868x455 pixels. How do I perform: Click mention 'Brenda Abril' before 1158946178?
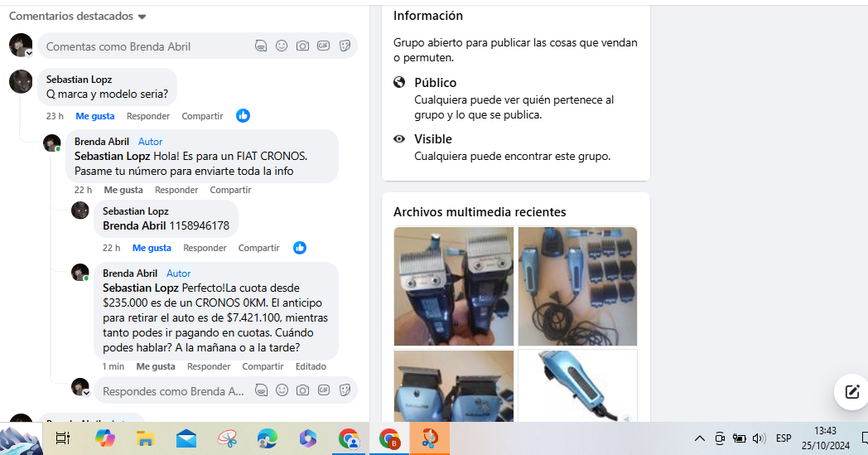[x=134, y=225]
